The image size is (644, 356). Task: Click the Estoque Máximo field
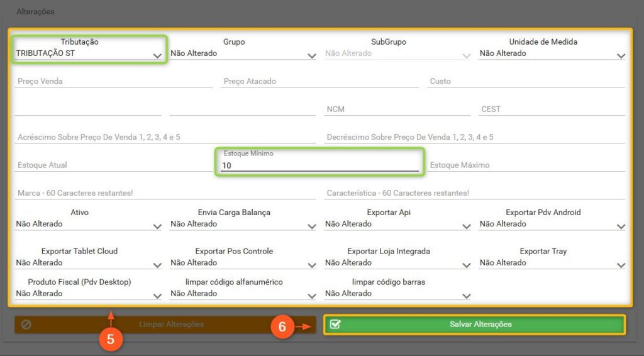click(x=526, y=165)
